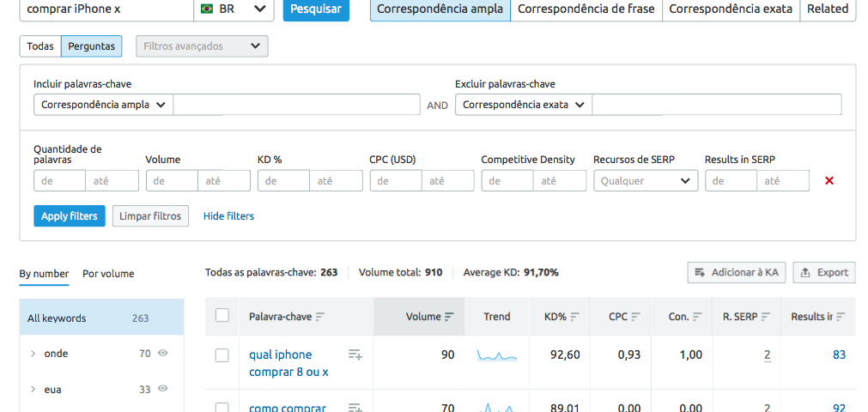Click the red X to remove filters
Image resolution: width=868 pixels, height=412 pixels.
[829, 180]
